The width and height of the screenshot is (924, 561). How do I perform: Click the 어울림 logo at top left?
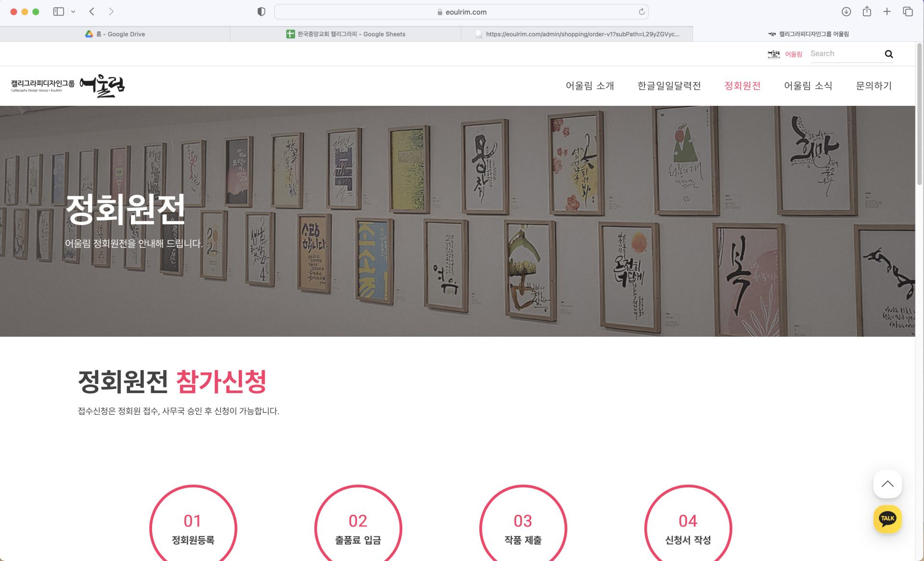[x=68, y=86]
